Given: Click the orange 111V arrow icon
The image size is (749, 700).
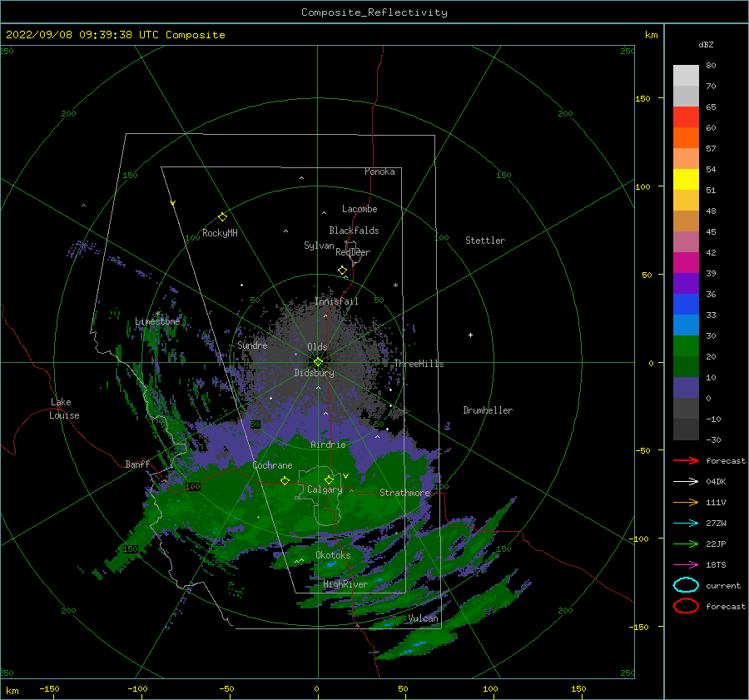Looking at the screenshot, I should pos(686,502).
